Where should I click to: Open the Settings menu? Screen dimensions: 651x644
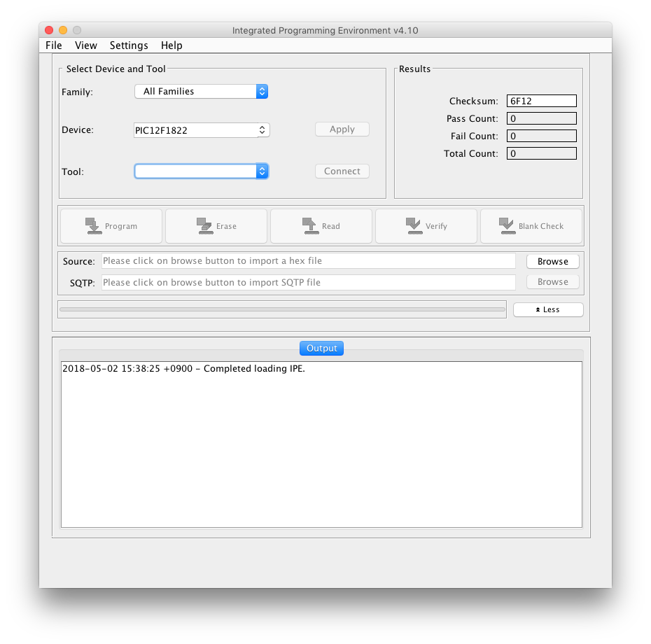tap(129, 45)
